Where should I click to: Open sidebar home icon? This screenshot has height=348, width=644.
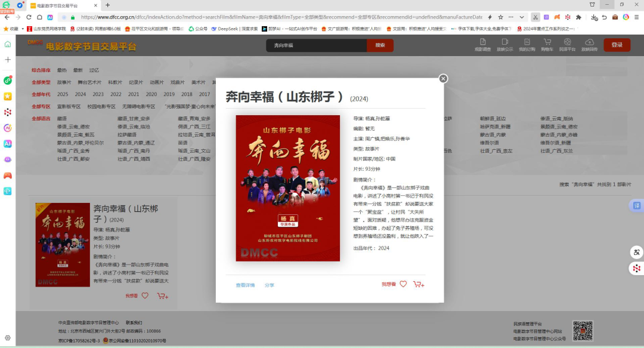point(7,44)
